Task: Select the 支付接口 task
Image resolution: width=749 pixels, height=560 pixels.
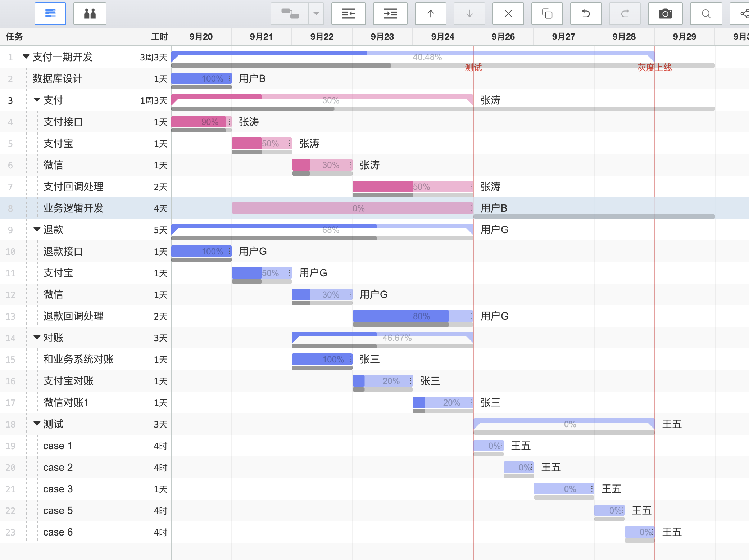Action: (63, 122)
